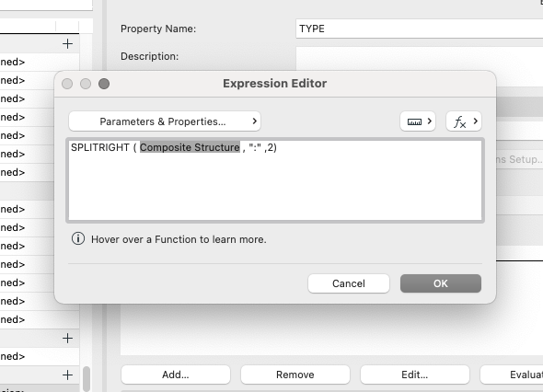This screenshot has height=392, width=543.
Task: Select the highlighted Composite Structure parameter
Action: point(190,147)
